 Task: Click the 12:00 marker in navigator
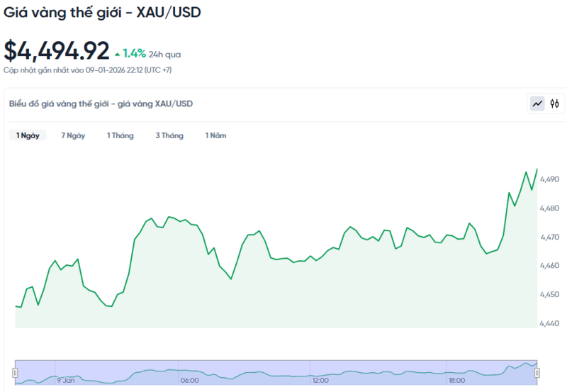coord(320,381)
